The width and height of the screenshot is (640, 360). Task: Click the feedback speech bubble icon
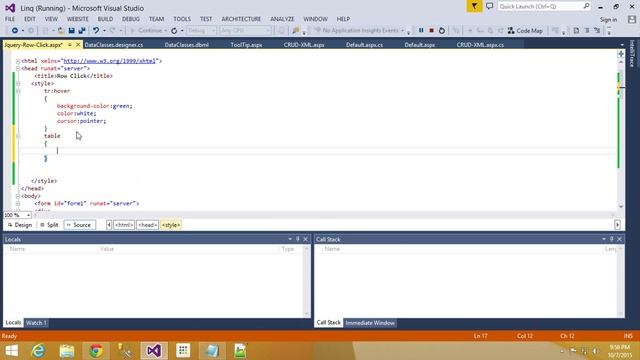pos(489,7)
